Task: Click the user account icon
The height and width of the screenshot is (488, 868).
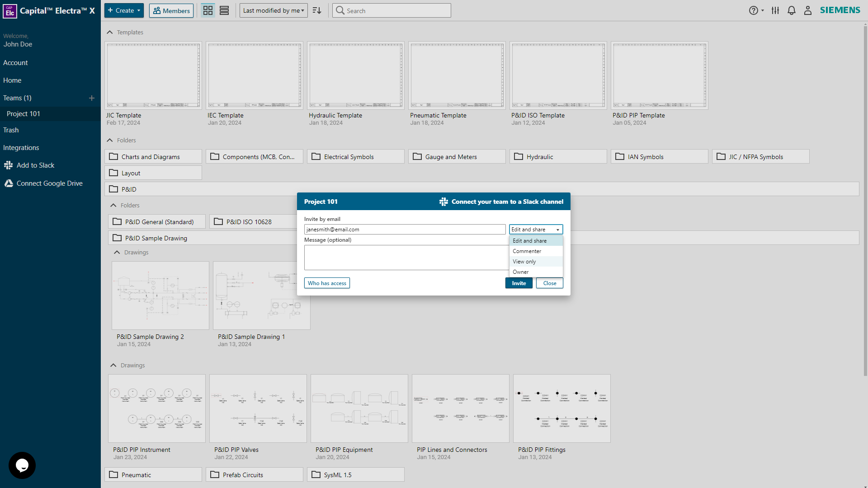Action: pyautogui.click(x=808, y=10)
